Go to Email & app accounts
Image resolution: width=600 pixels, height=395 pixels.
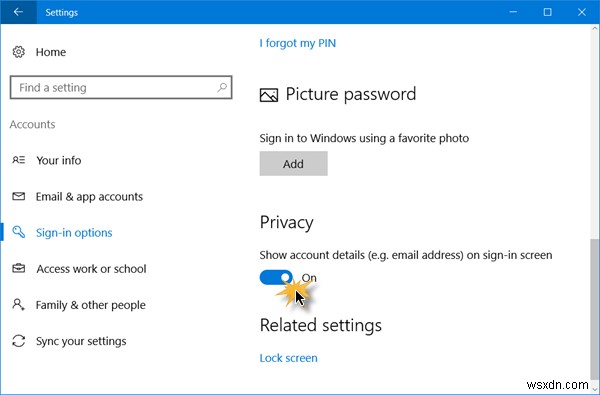tap(89, 197)
